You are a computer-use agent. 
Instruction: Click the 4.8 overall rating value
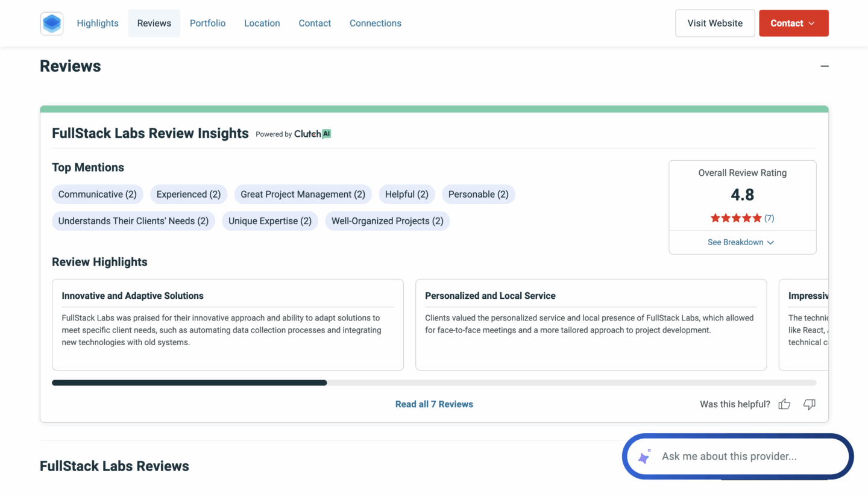point(742,195)
